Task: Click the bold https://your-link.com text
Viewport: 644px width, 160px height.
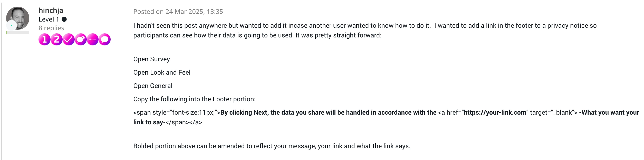Action: pos(495,112)
